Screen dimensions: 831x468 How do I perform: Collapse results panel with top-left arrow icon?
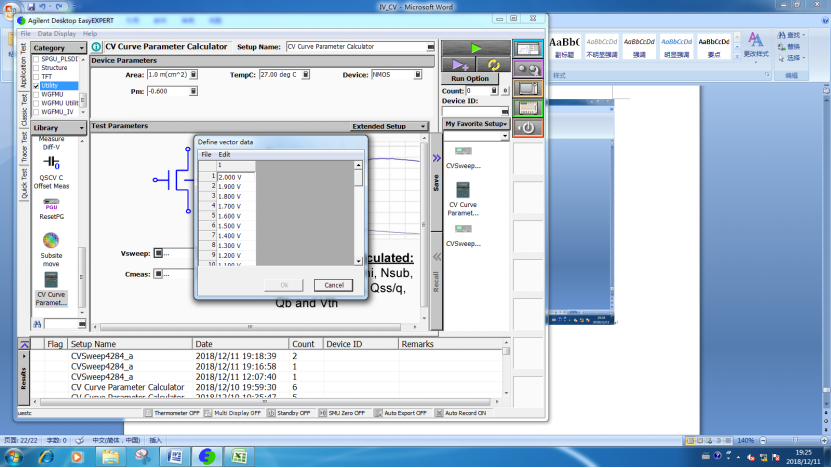pyautogui.click(x=24, y=344)
